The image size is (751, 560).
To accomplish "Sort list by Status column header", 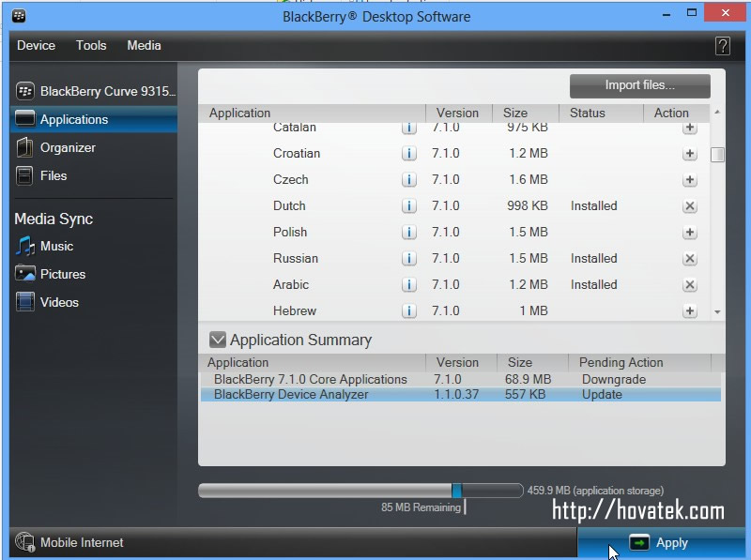I will tap(601, 113).
